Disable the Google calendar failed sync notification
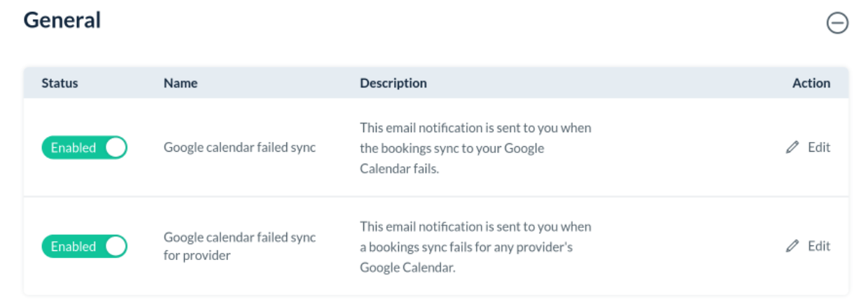868x302 pixels. [85, 148]
